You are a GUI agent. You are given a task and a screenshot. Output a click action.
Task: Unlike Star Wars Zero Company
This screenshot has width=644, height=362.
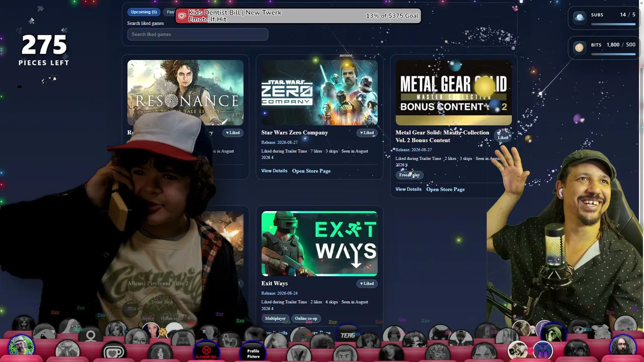(367, 133)
